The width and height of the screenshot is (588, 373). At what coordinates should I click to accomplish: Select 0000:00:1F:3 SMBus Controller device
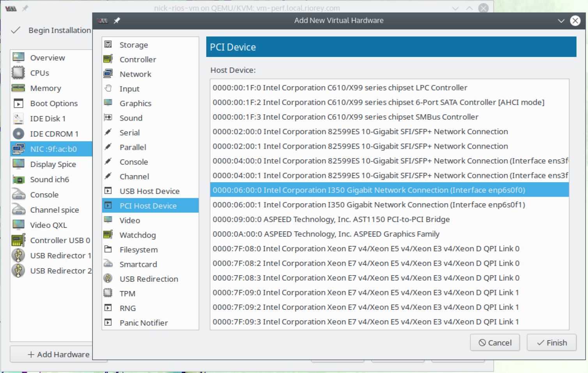pos(390,117)
